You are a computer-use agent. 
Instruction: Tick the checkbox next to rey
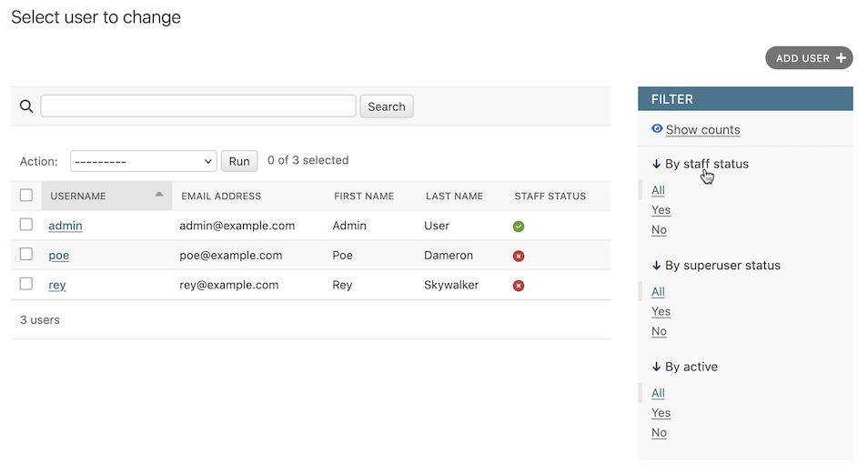click(26, 285)
